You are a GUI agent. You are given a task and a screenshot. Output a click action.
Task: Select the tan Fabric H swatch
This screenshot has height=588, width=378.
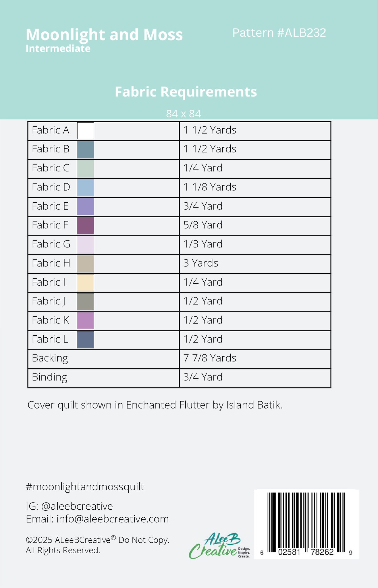(x=85, y=264)
